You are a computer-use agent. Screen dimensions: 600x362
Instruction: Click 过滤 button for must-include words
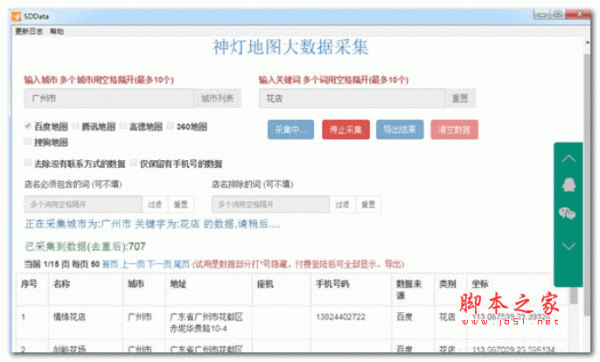tap(155, 204)
